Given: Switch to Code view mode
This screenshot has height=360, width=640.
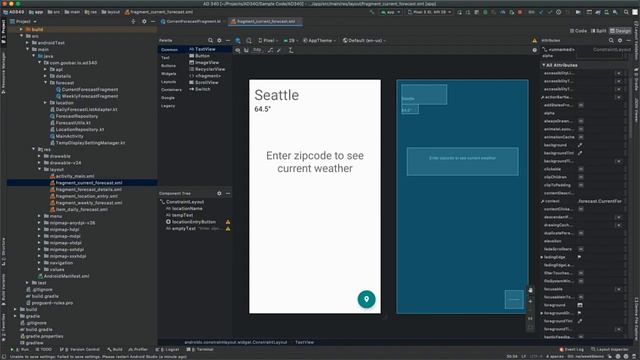Looking at the screenshot, I should [578, 31].
